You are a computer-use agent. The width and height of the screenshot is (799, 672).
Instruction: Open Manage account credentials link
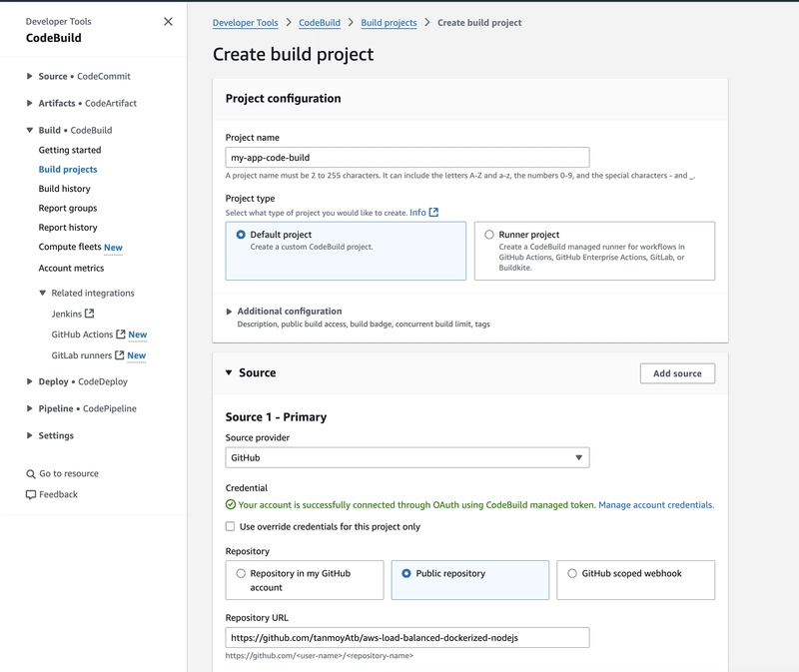656,505
